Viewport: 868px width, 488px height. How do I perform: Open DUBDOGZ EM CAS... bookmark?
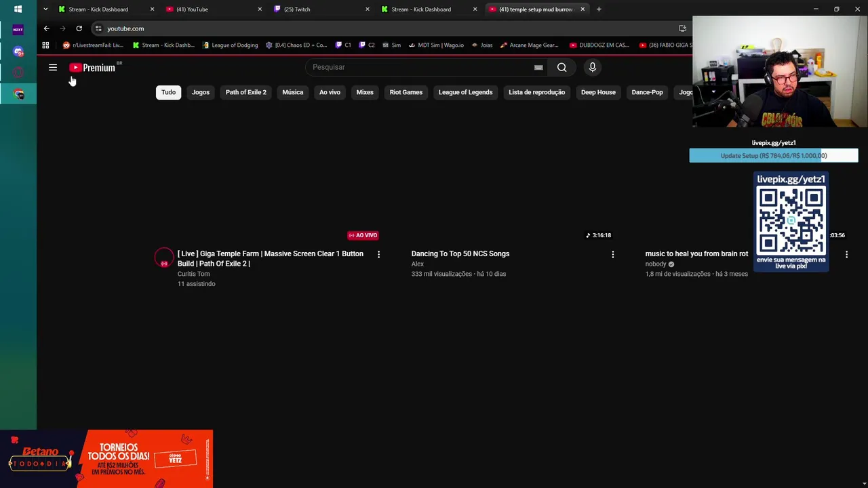tap(599, 45)
